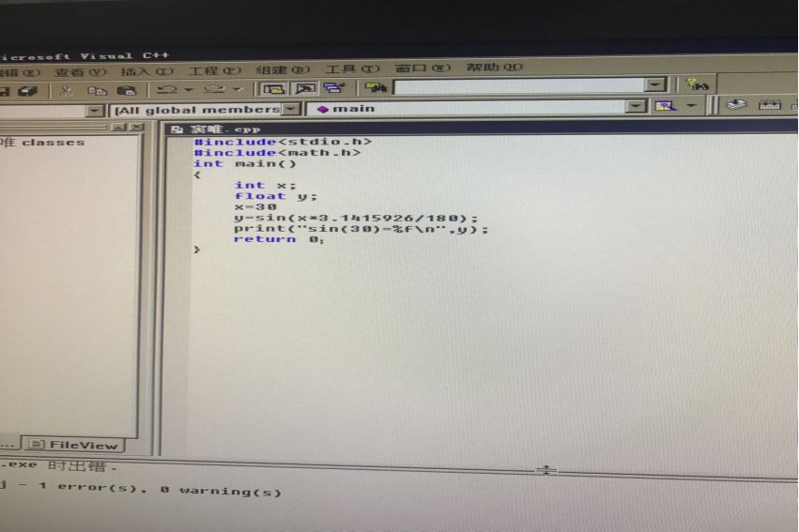Click the '.exe 时出错' output line
The width and height of the screenshot is (799, 532).
(58, 464)
